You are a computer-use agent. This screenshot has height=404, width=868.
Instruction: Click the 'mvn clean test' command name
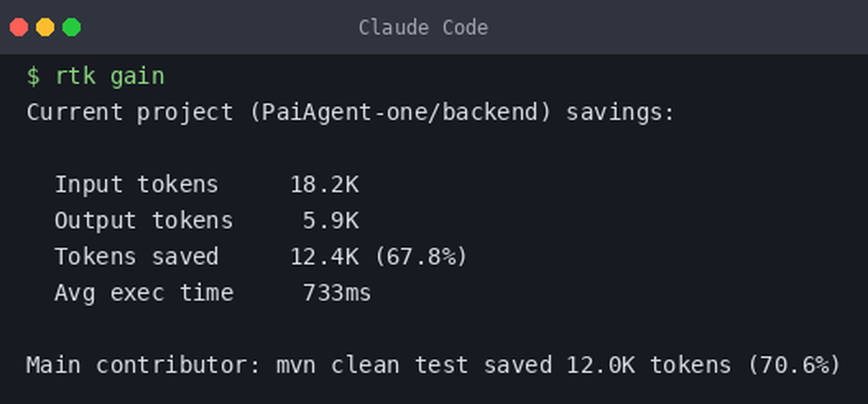tap(372, 365)
